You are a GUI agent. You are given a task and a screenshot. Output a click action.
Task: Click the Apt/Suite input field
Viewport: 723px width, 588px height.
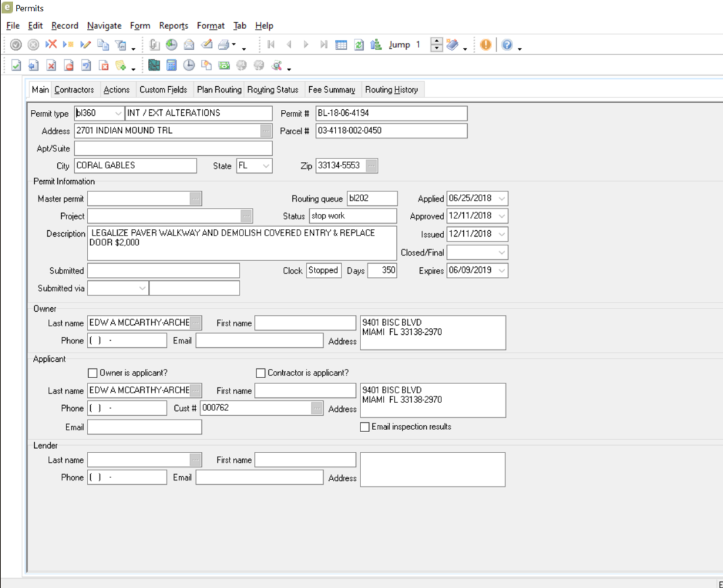coord(173,149)
